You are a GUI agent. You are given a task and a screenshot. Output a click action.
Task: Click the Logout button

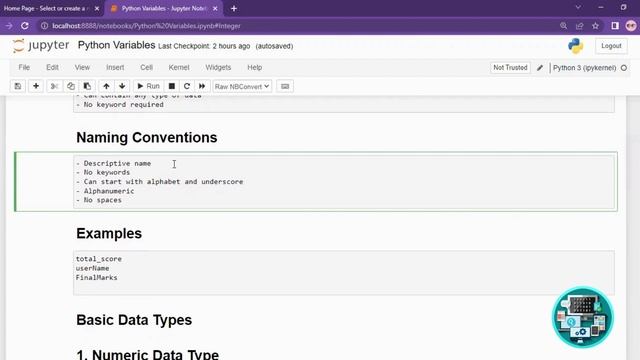[x=611, y=46]
